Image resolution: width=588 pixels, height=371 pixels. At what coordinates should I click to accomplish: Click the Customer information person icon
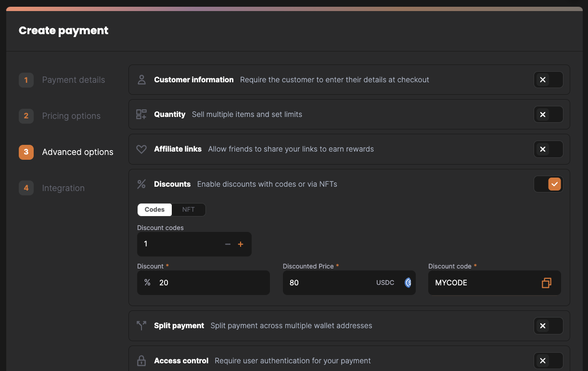click(x=141, y=80)
